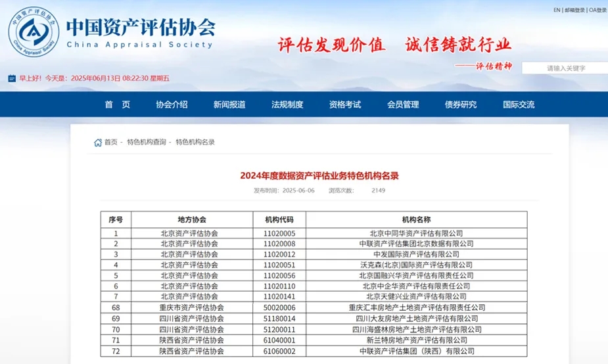The height and width of the screenshot is (364, 608).
Task: Click the 序号 column header
Action: [116, 219]
